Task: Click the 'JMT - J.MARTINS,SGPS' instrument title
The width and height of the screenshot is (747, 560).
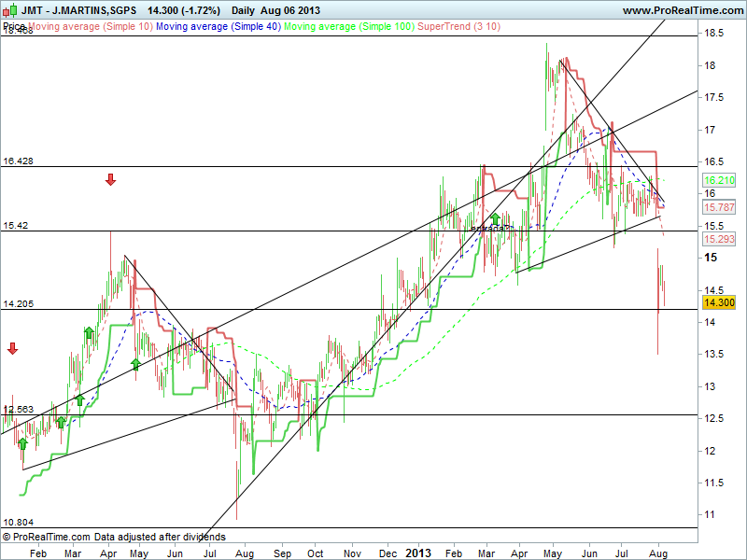Action: 78,10
